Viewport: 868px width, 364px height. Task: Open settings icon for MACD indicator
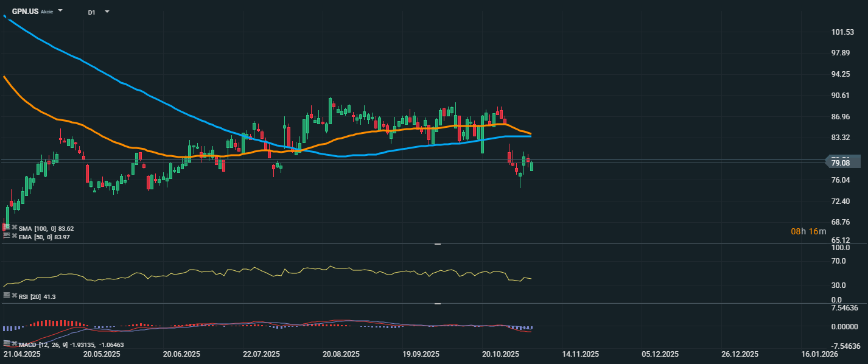click(7, 343)
